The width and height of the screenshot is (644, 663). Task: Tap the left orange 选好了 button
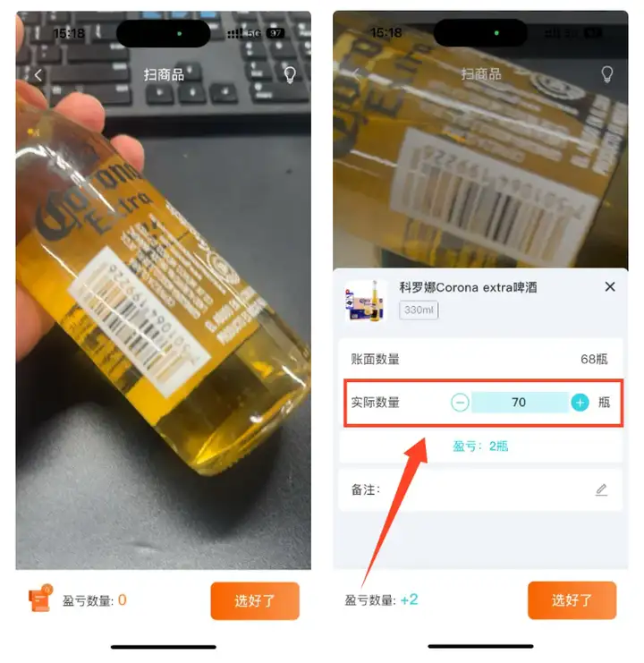pos(255,601)
